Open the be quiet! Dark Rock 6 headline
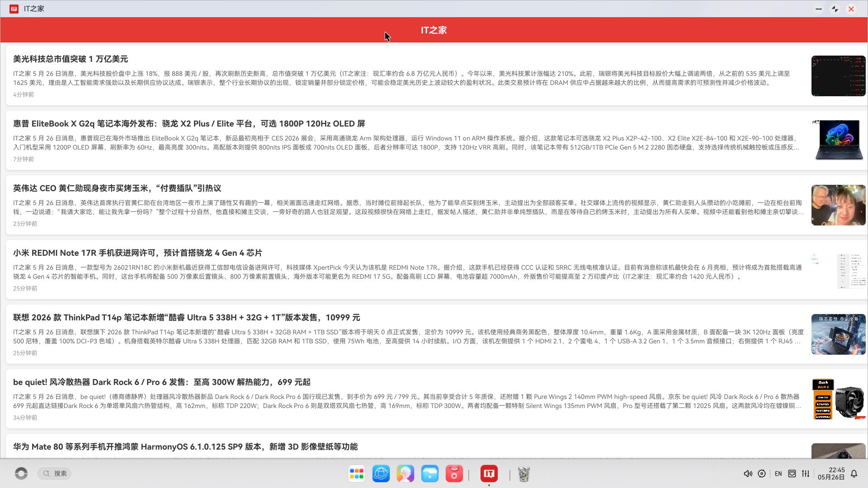Screen dimensions: 868x488 162,382
